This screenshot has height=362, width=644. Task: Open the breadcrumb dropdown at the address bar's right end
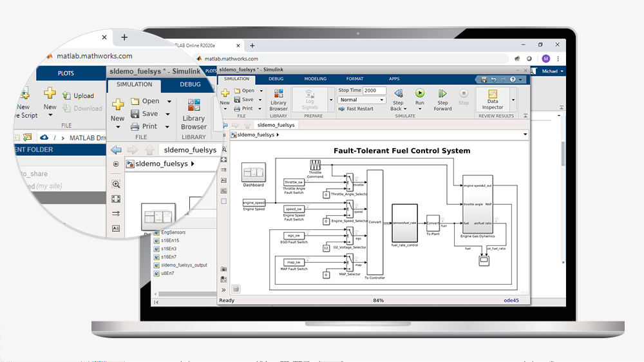point(525,135)
